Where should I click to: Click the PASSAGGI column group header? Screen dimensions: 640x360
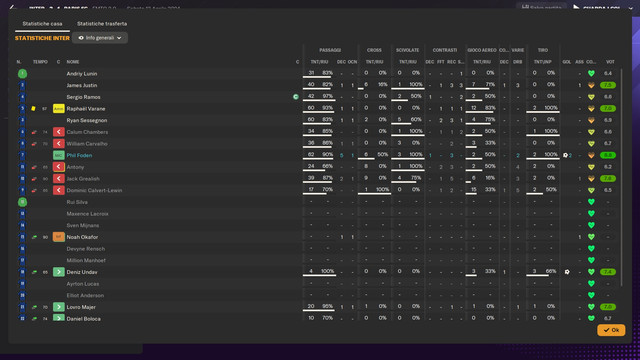[330, 50]
